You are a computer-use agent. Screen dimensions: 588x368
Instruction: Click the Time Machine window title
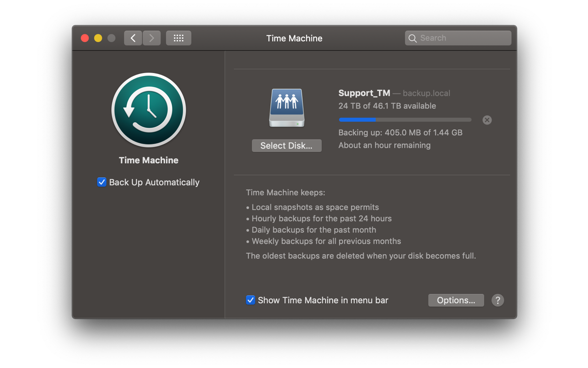[x=294, y=38]
